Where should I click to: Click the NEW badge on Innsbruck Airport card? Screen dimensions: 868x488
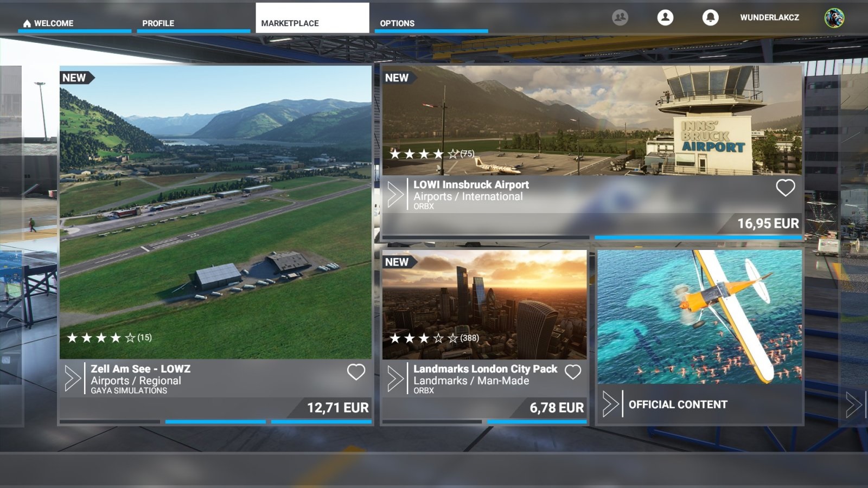pos(399,78)
